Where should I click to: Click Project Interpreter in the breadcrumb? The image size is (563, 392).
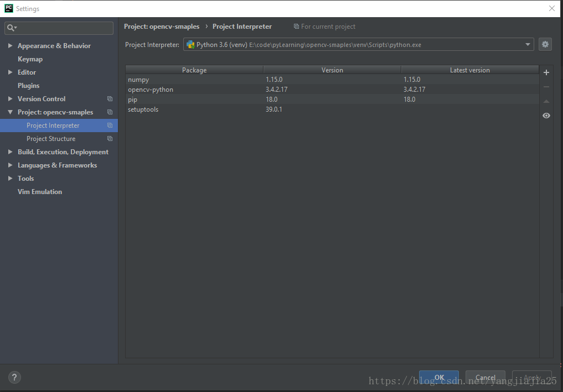pos(242,26)
